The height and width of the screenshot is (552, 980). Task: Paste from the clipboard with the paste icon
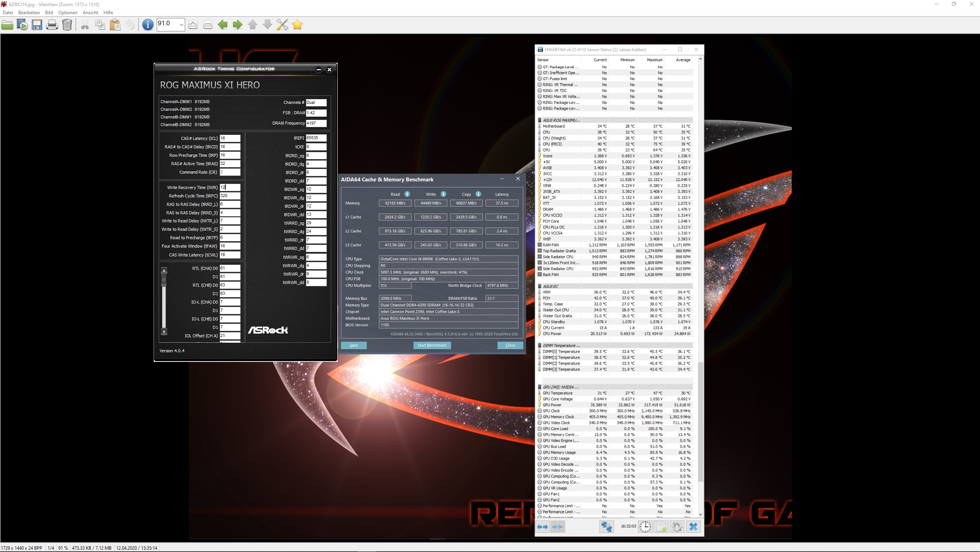click(x=115, y=25)
